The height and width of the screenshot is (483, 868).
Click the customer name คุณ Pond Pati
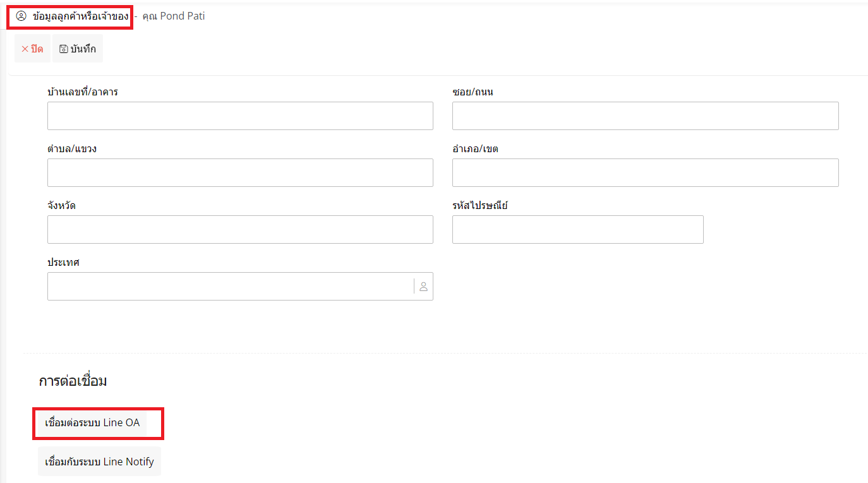(174, 16)
